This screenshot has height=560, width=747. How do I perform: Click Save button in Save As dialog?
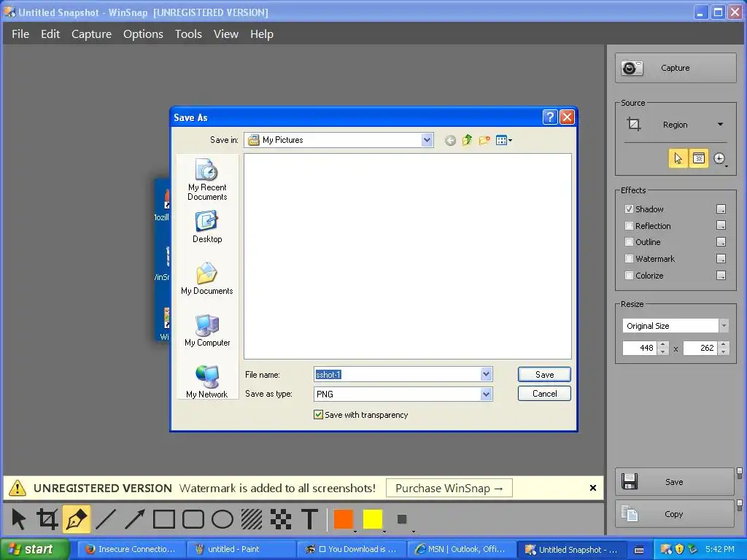point(544,374)
